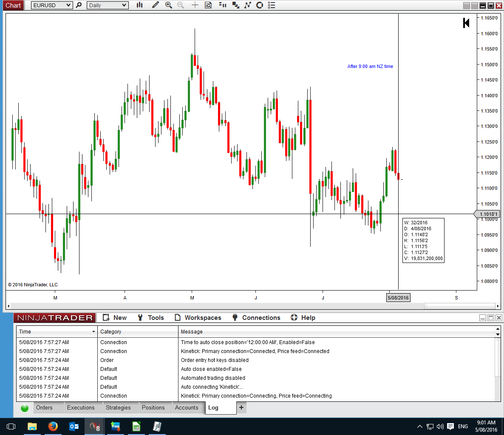Click the NinjaTrader logo

(x=55, y=317)
